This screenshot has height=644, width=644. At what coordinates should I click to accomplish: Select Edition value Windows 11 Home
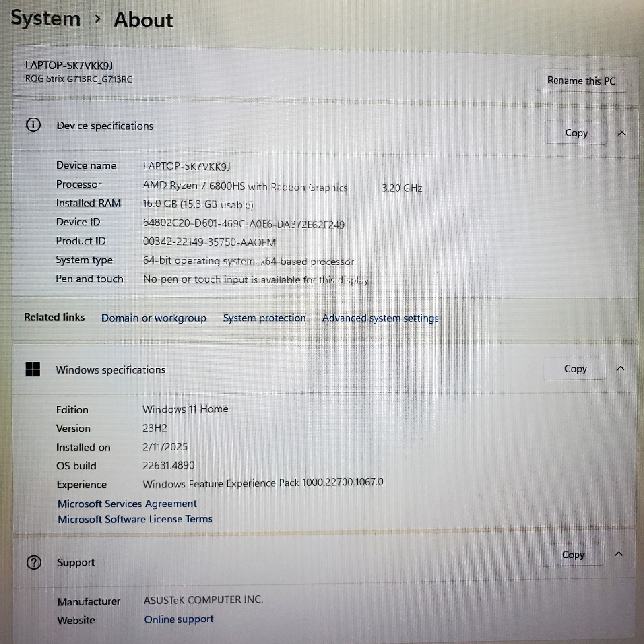pos(185,409)
